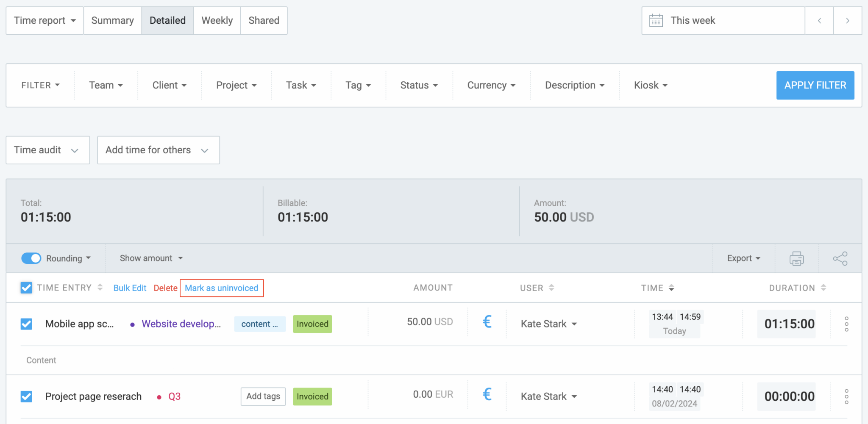Switch to the Weekly tab
868x424 pixels.
tap(217, 20)
